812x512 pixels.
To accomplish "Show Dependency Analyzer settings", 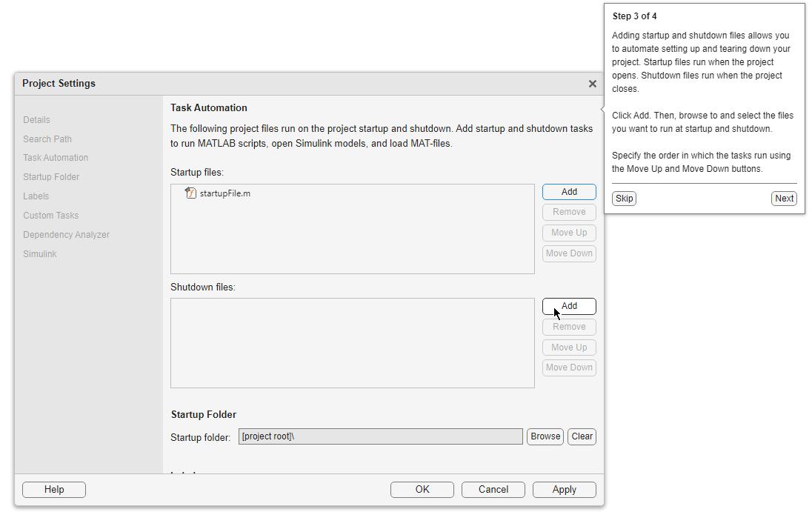I will pos(66,235).
